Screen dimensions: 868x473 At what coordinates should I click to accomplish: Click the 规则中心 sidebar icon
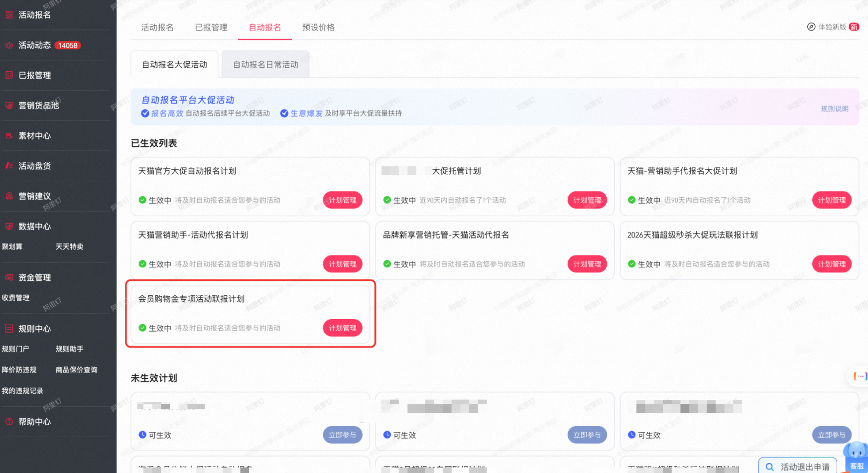pyautogui.click(x=9, y=329)
